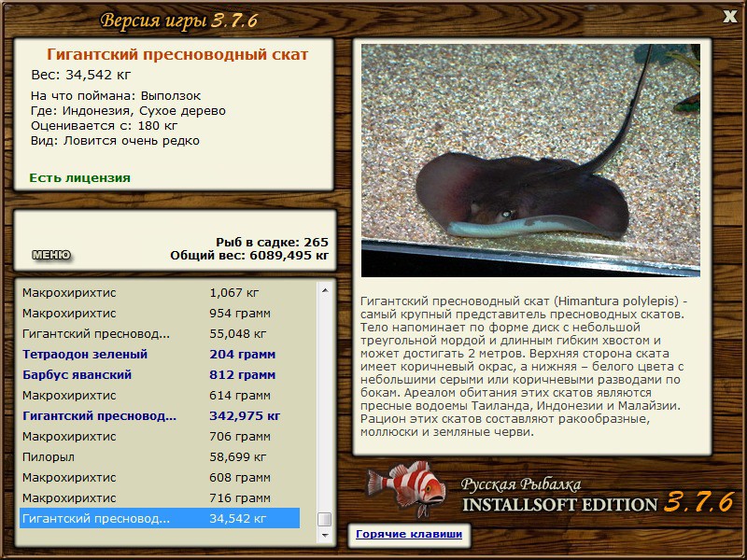Open the Горячие клавиши link
This screenshot has height=560, width=747.
tap(409, 534)
